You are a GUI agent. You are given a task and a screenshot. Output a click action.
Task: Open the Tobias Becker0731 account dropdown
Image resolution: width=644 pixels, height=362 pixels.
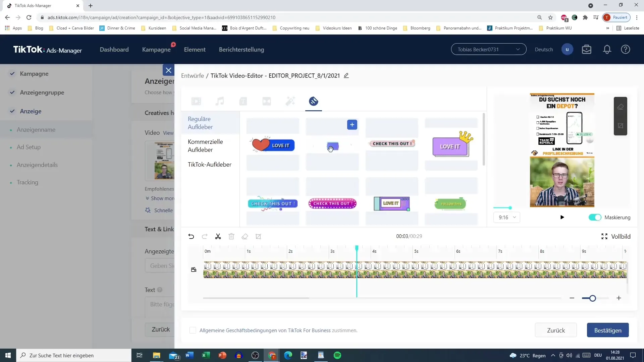pyautogui.click(x=489, y=50)
